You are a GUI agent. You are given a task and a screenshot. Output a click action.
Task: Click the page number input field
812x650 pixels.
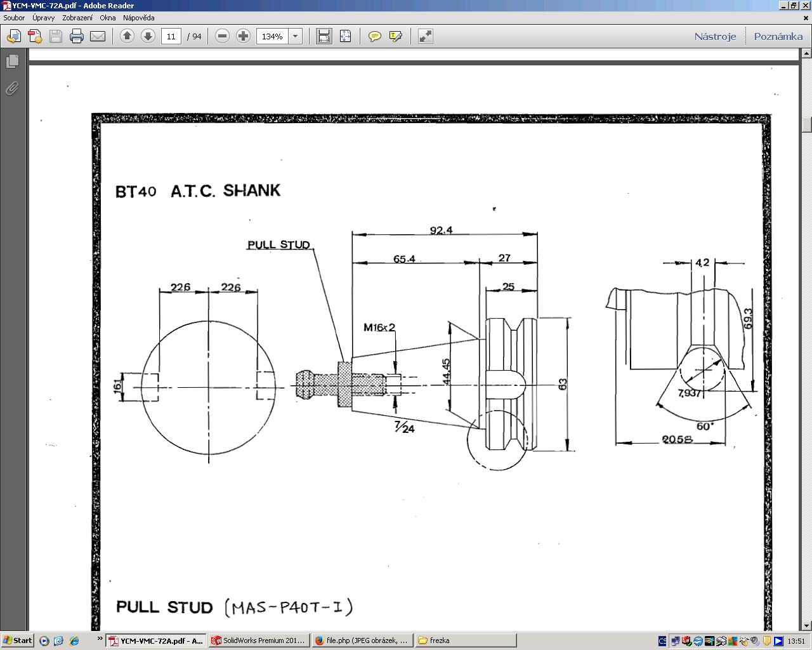[171, 36]
